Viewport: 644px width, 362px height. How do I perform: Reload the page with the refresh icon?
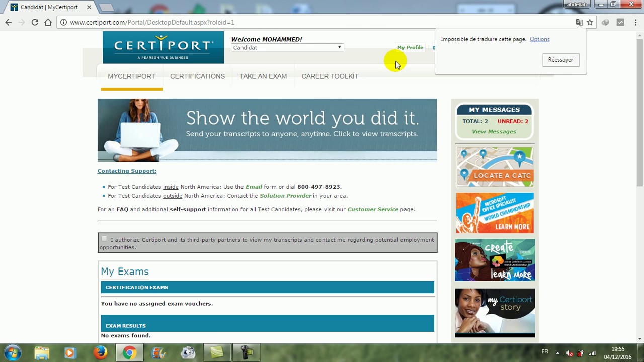pos(35,22)
